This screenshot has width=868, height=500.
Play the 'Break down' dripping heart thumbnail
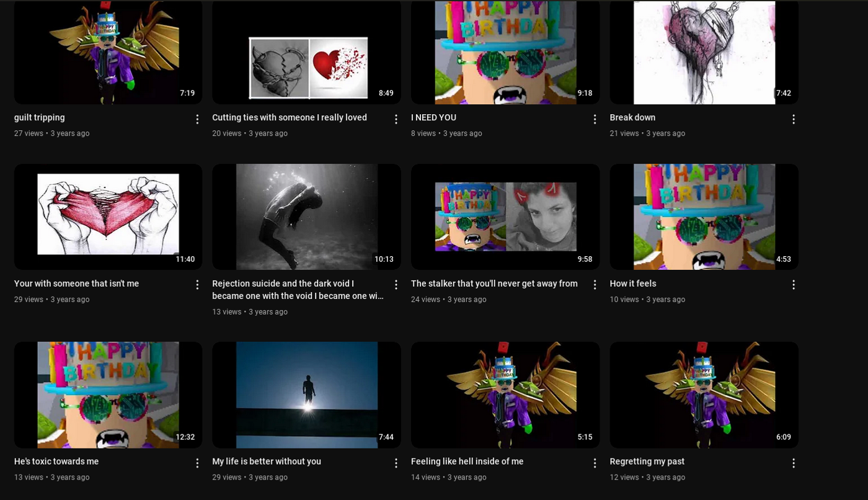click(704, 53)
